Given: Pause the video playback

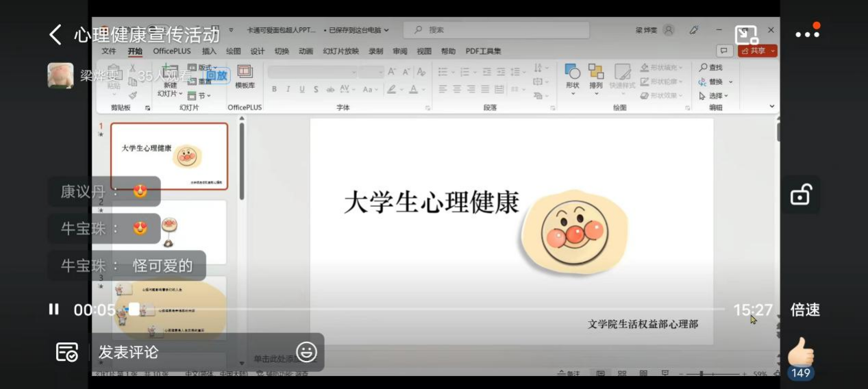Looking at the screenshot, I should (x=53, y=310).
